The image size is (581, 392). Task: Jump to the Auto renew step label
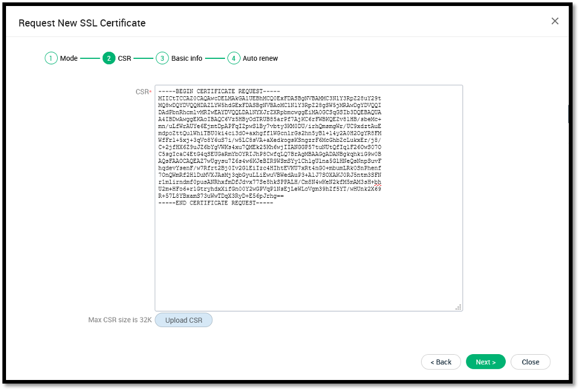[260, 58]
